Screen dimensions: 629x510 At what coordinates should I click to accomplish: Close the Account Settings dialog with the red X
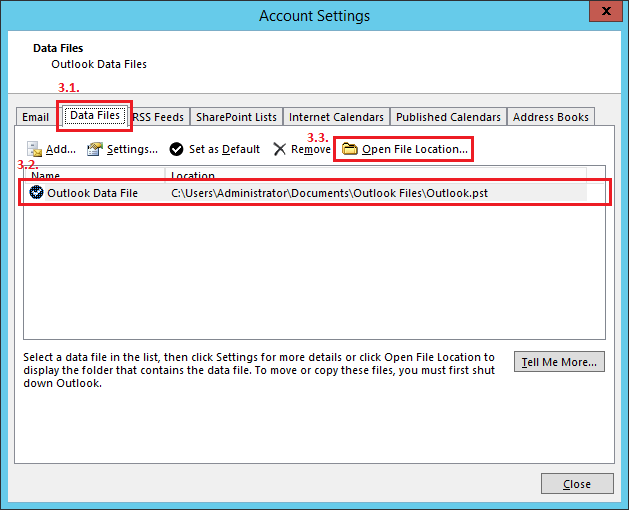606,13
